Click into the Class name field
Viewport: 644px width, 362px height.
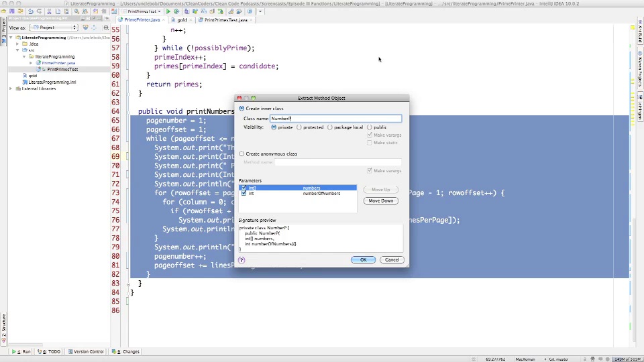click(335, 119)
